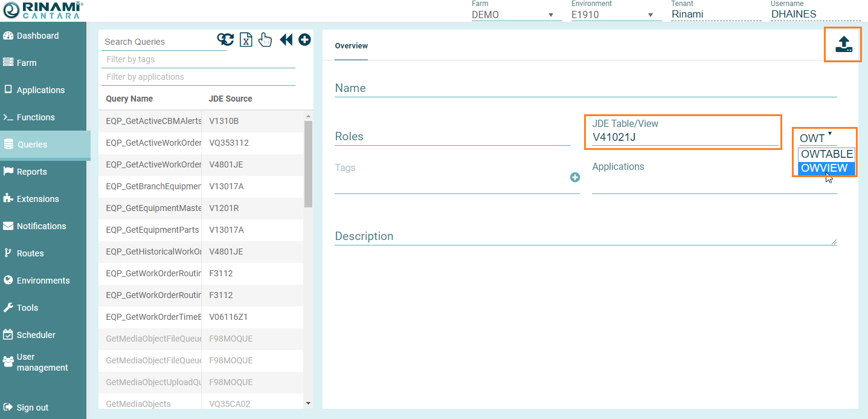Choose OWVIEW from the dropdown list
This screenshot has height=419, width=868.
coord(825,168)
